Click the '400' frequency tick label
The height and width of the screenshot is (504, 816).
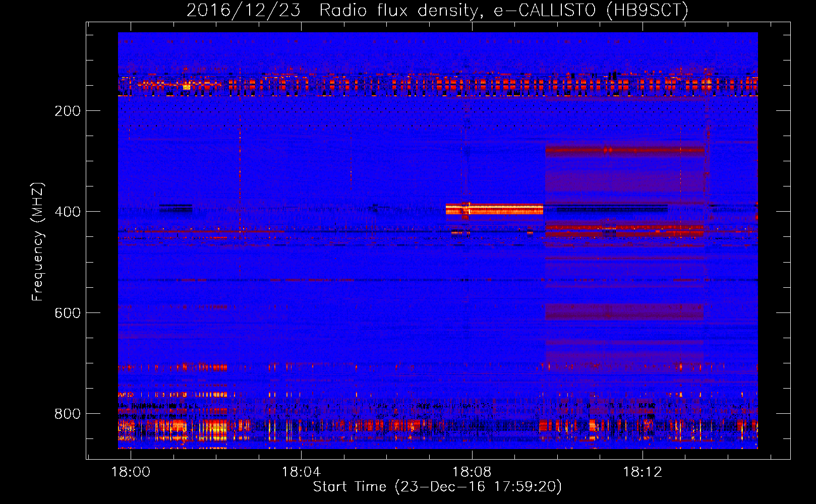(x=68, y=212)
